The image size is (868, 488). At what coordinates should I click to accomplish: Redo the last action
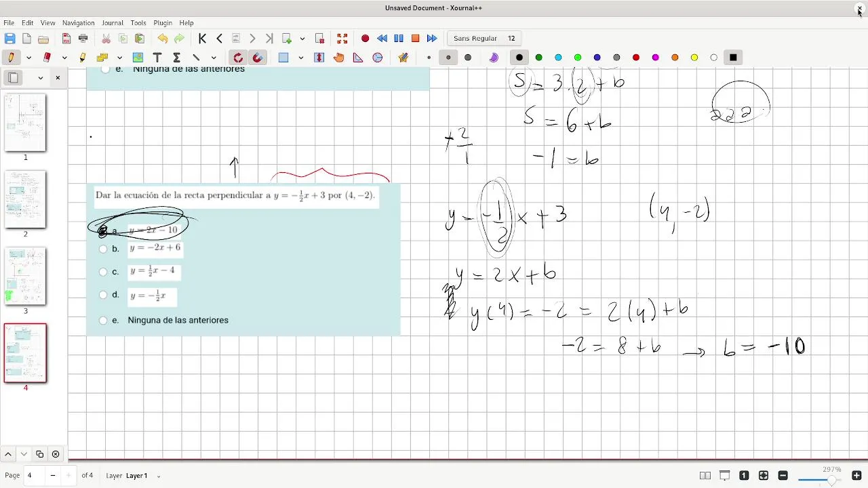(x=179, y=39)
